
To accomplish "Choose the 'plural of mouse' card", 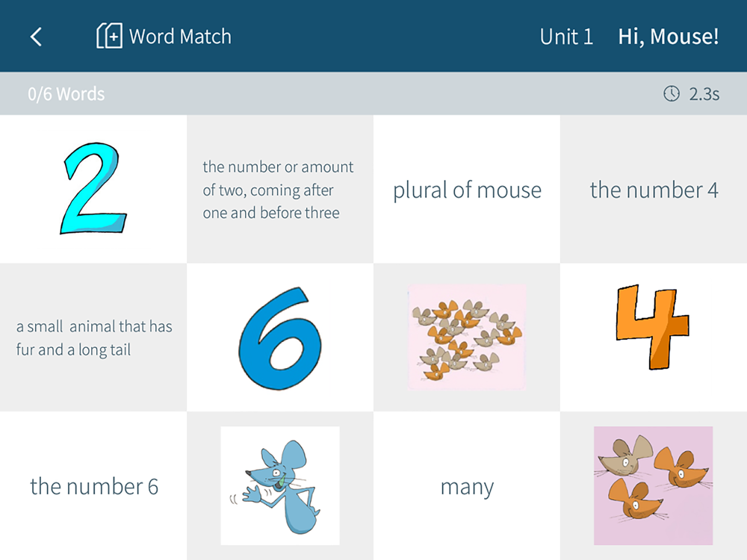I will click(x=467, y=189).
